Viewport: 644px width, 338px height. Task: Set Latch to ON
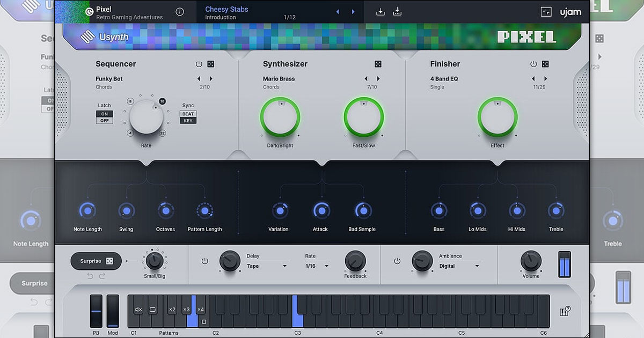click(x=104, y=114)
